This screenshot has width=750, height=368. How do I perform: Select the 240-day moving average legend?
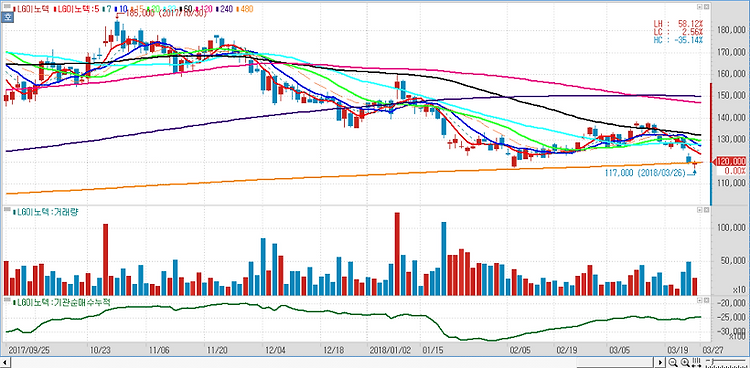[x=224, y=9]
